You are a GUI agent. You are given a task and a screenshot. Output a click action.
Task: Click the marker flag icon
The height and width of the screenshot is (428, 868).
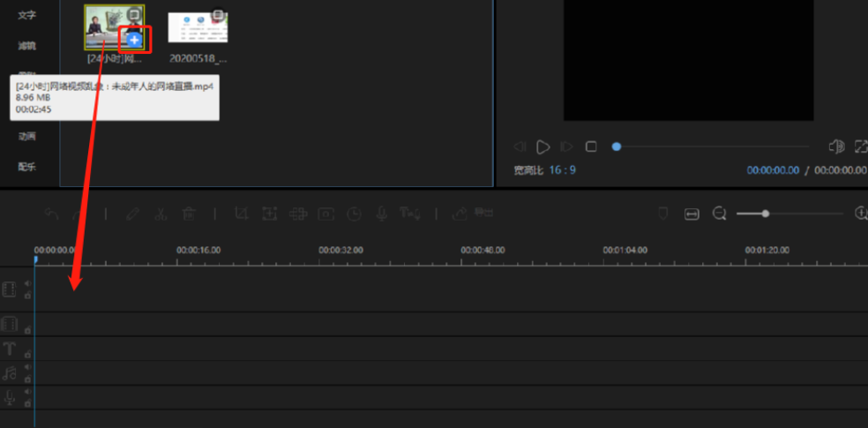pos(662,214)
